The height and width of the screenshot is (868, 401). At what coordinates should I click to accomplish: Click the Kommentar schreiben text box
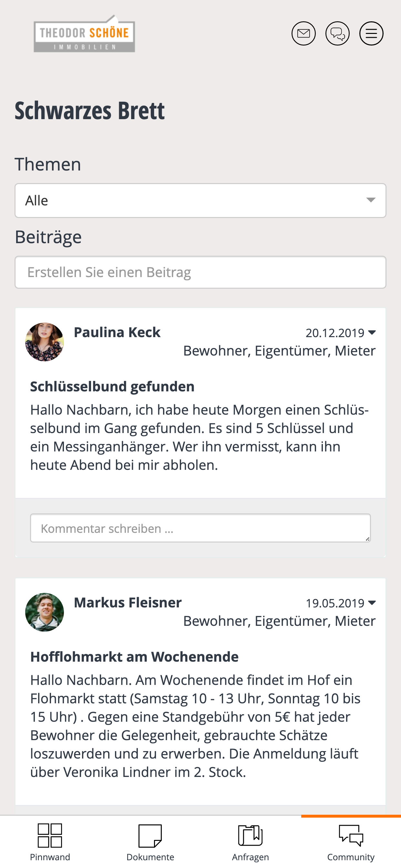[200, 528]
